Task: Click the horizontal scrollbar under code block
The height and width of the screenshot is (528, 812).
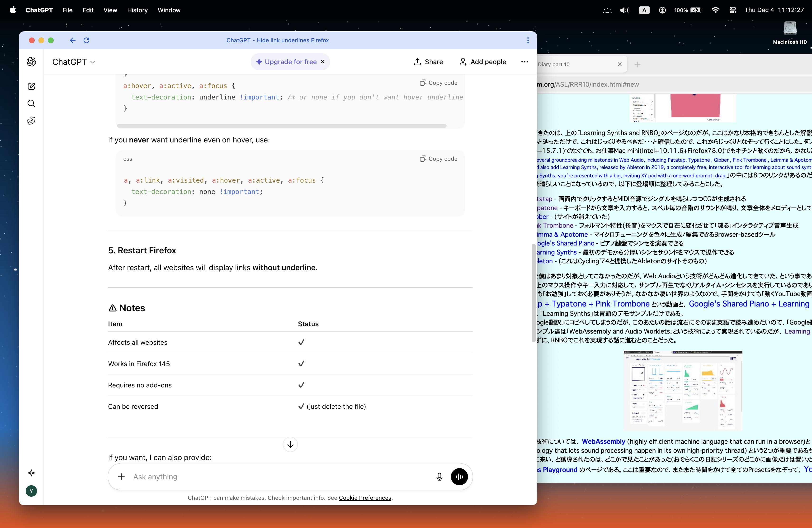Action: 282,126
